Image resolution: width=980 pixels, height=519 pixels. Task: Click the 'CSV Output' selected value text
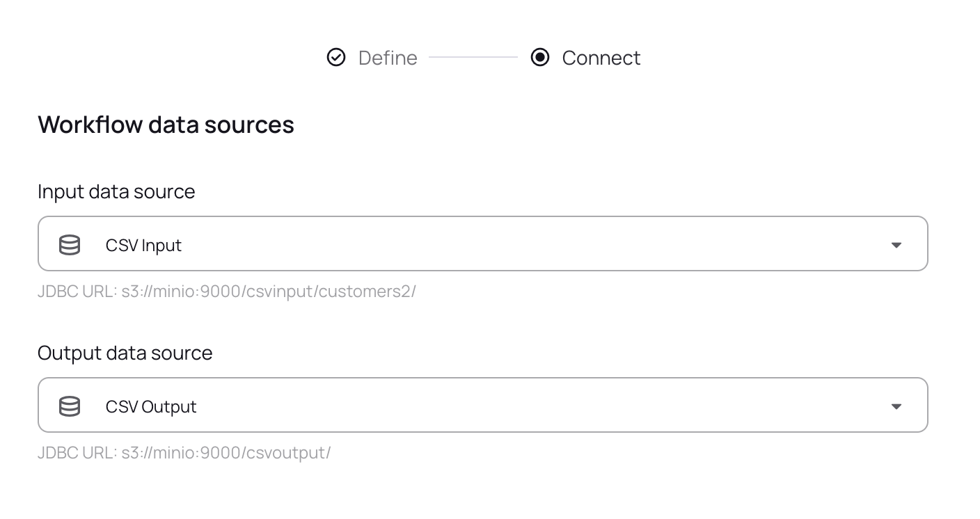(x=151, y=407)
